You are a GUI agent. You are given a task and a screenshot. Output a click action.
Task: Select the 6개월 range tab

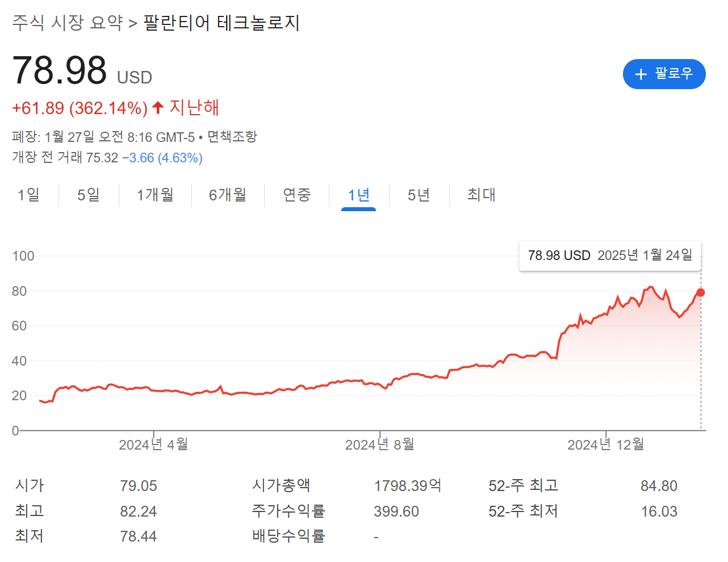(x=228, y=195)
